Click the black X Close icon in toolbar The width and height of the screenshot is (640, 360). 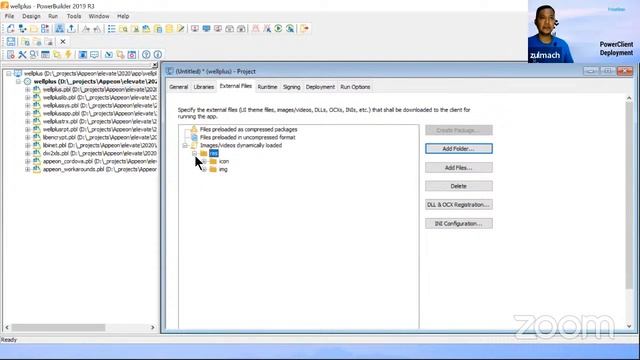coord(63,42)
